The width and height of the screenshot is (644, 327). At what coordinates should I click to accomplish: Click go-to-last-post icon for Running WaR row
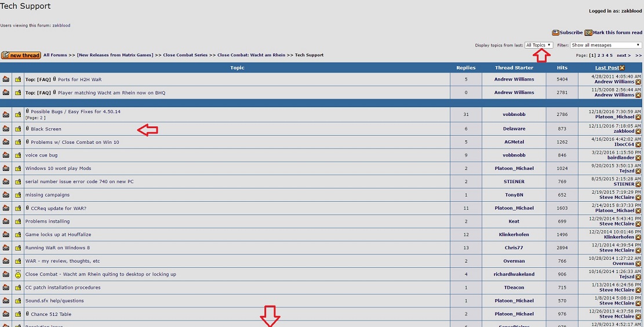click(638, 250)
